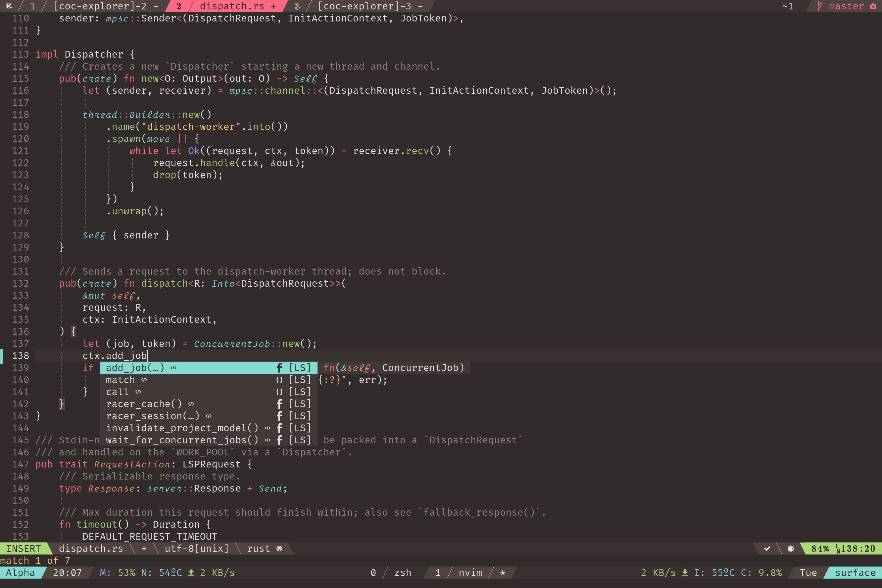The image size is (882, 588).
Task: Place cursor after ctx.add_job on line 138
Action: click(x=148, y=356)
